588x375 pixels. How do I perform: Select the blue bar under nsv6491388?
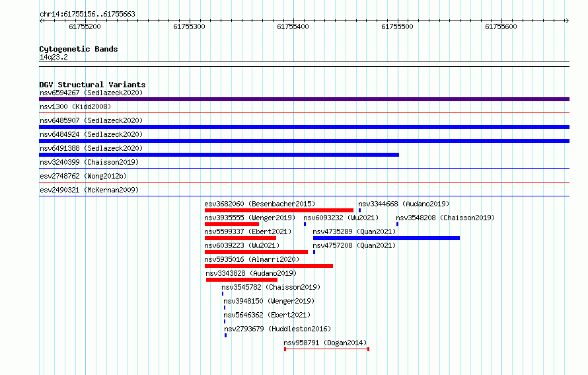[x=219, y=155]
